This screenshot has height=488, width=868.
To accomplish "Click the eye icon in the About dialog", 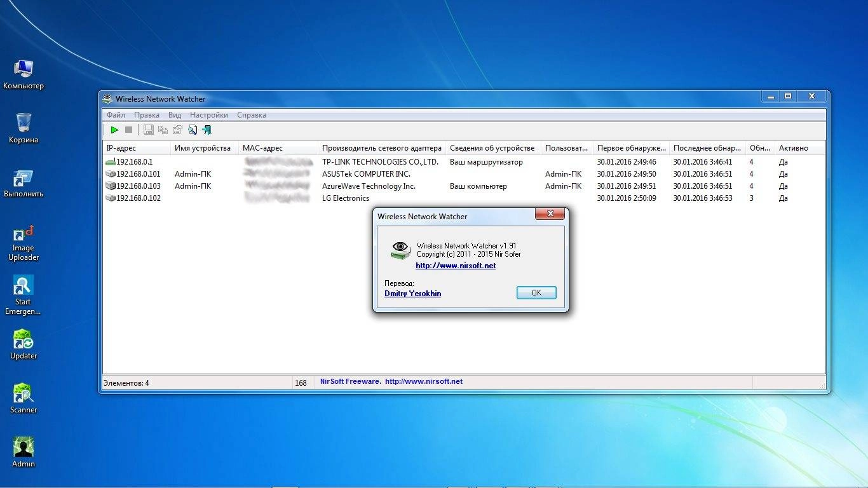I will [x=400, y=250].
